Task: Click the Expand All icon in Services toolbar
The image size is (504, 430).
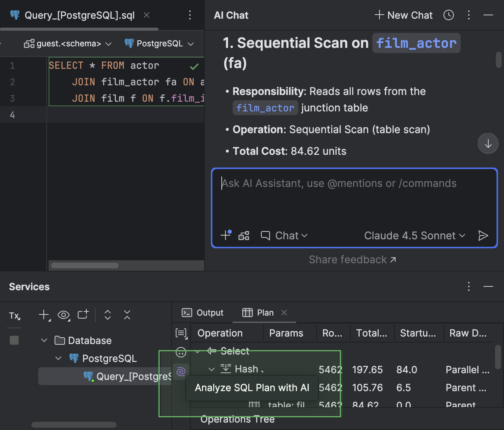Action: point(107,315)
